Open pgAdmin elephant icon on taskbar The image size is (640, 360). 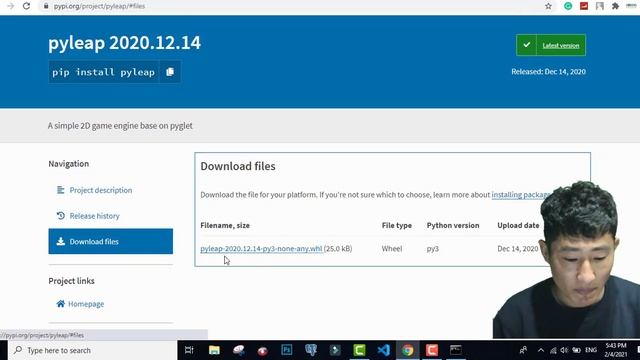click(x=311, y=350)
